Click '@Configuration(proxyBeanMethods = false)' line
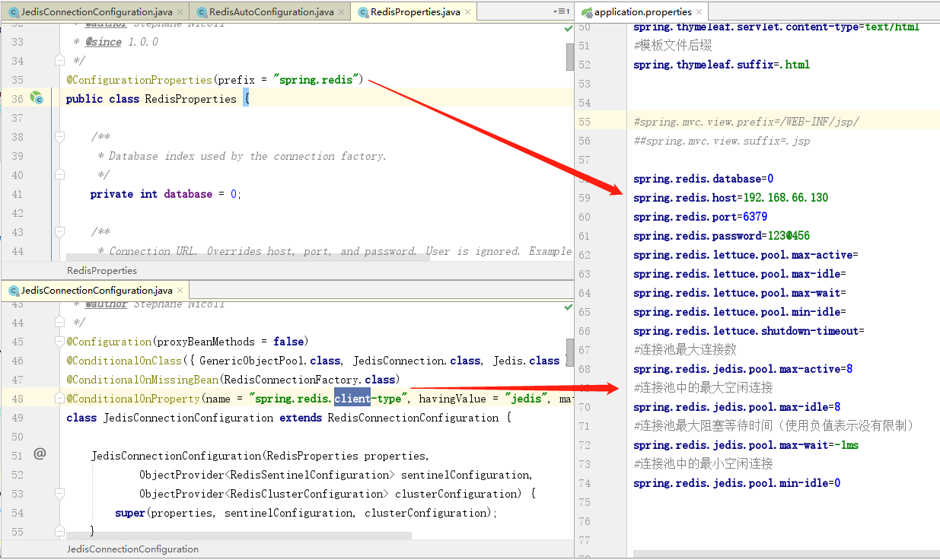Image resolution: width=940 pixels, height=560 pixels. (187, 342)
